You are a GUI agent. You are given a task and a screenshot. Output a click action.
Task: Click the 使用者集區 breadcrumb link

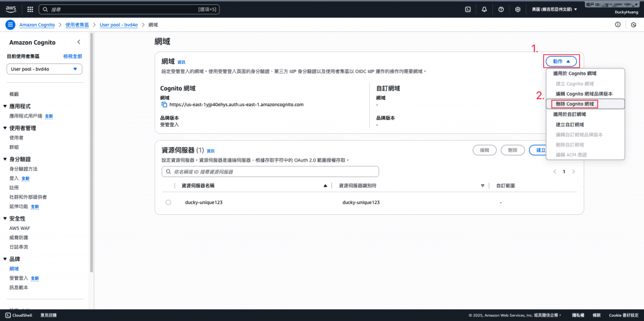click(77, 24)
